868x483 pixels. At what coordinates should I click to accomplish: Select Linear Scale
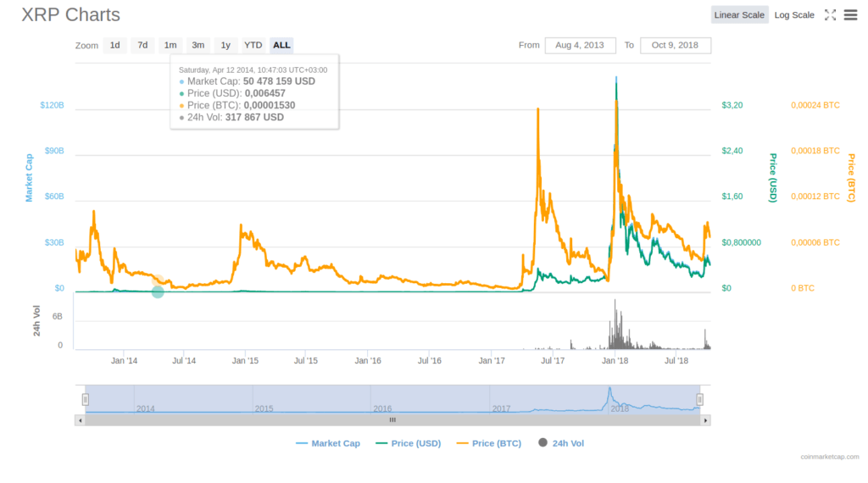point(739,14)
